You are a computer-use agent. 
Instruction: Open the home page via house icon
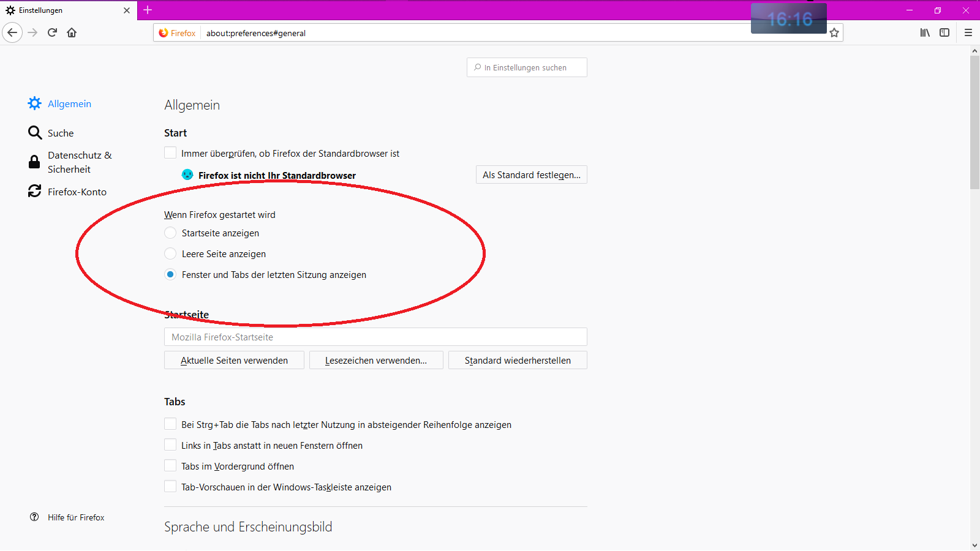pyautogui.click(x=72, y=32)
